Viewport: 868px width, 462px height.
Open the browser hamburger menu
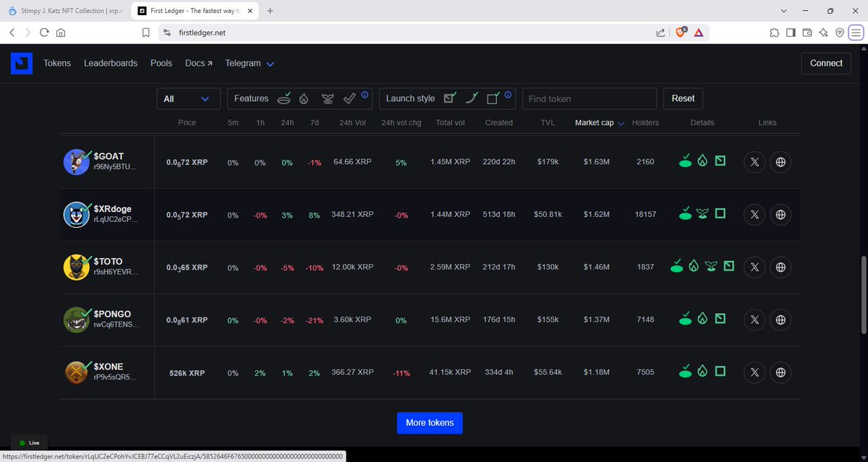click(x=856, y=33)
